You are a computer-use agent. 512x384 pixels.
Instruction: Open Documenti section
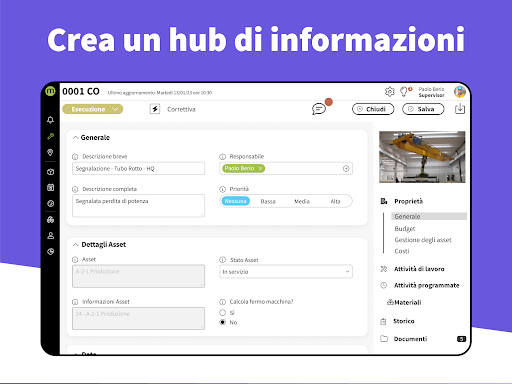pos(410,339)
